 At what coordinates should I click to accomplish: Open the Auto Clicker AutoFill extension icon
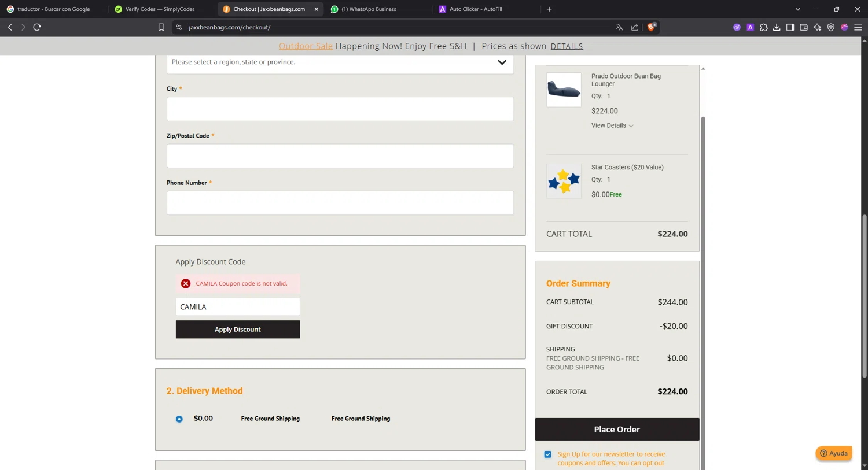point(750,27)
